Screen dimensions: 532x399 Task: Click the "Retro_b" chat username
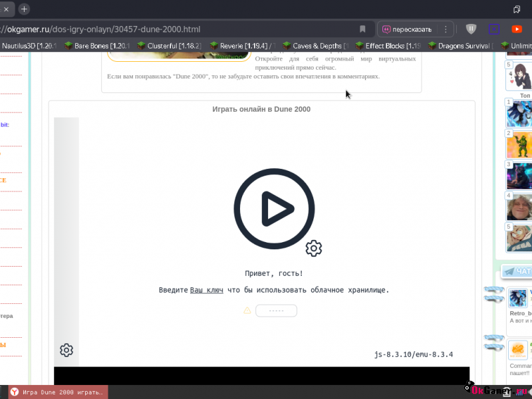pos(521,313)
